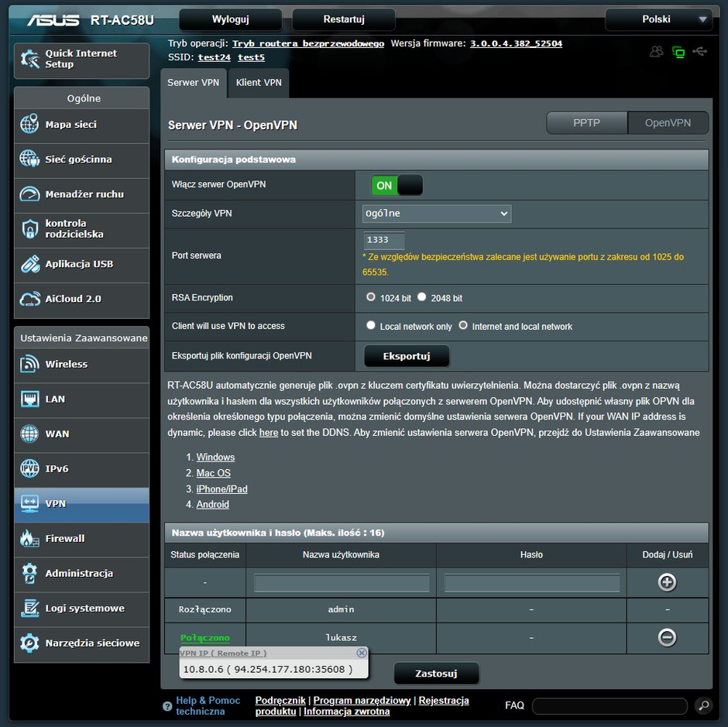Click the FAQ search magnifier icon
Viewport: 728px width, 727px height.
703,705
